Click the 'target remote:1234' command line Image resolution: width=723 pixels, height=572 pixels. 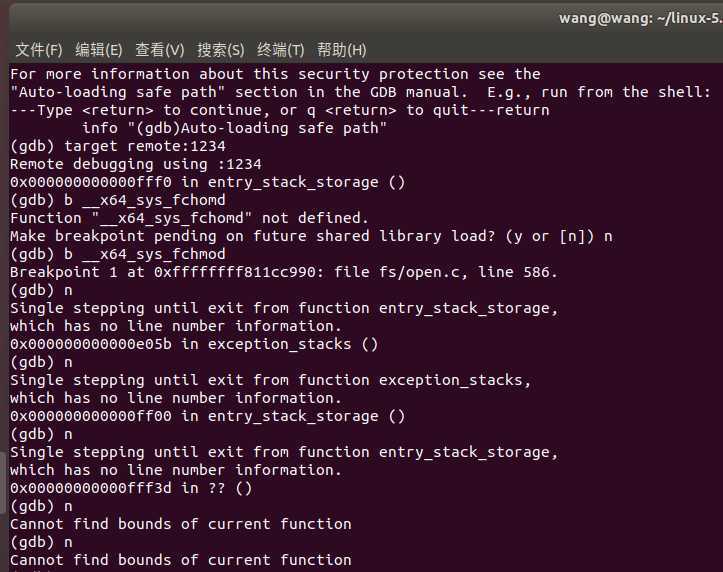pyautogui.click(x=118, y=146)
